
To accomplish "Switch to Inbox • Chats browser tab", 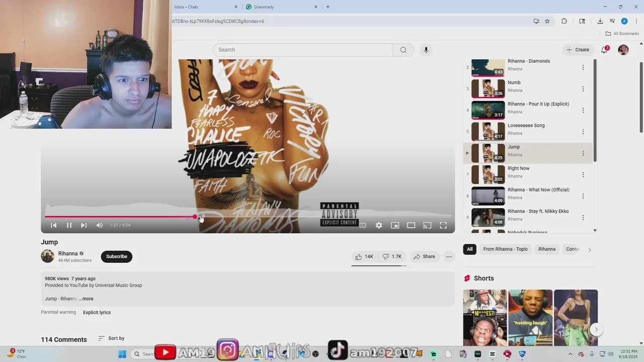I will 202,7.
